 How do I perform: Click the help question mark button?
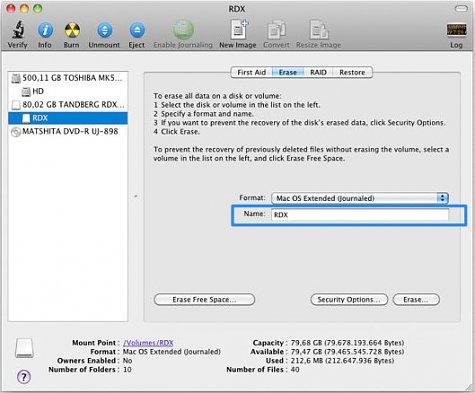[24, 377]
